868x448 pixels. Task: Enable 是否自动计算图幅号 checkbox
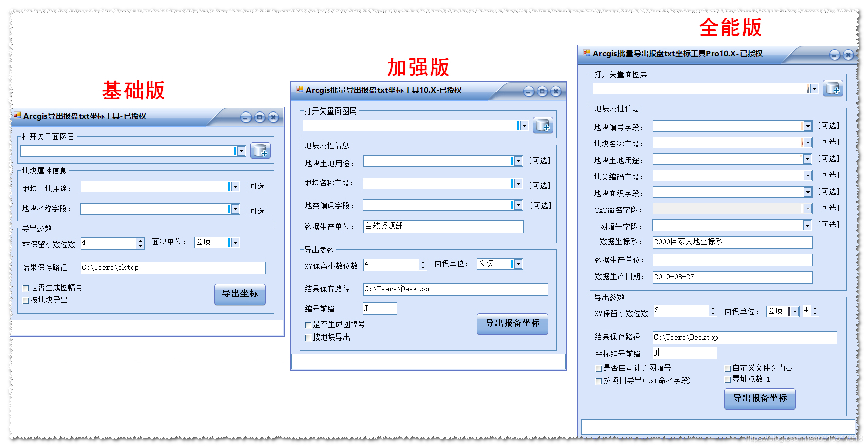[599, 369]
